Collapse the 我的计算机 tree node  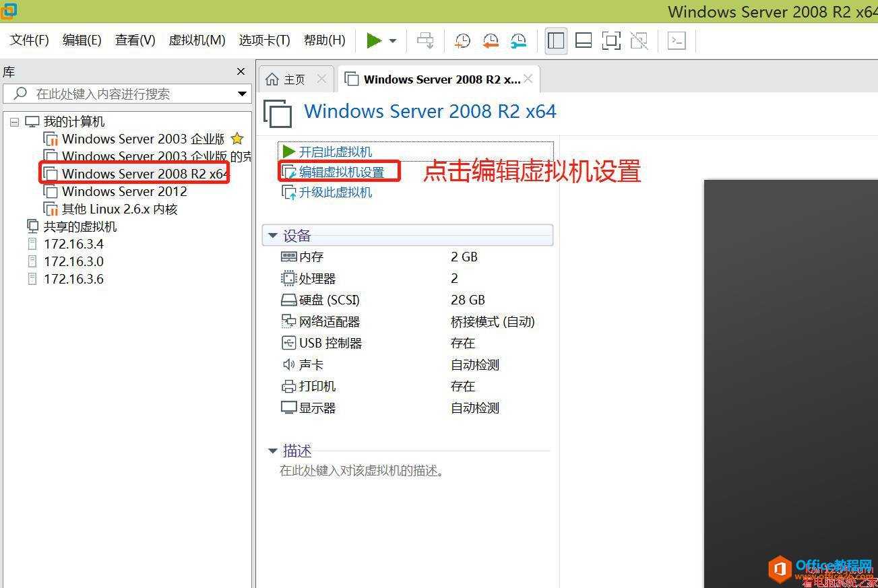[14, 122]
